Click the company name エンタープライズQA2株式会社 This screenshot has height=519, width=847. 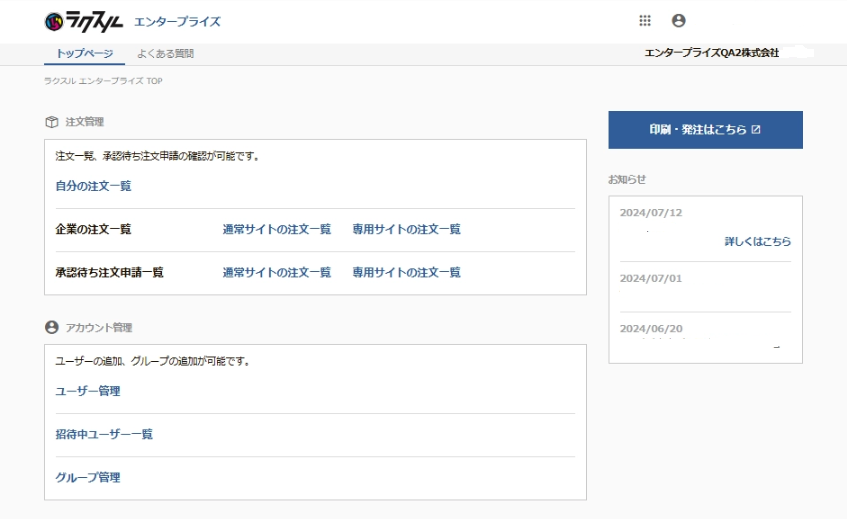[x=711, y=53]
